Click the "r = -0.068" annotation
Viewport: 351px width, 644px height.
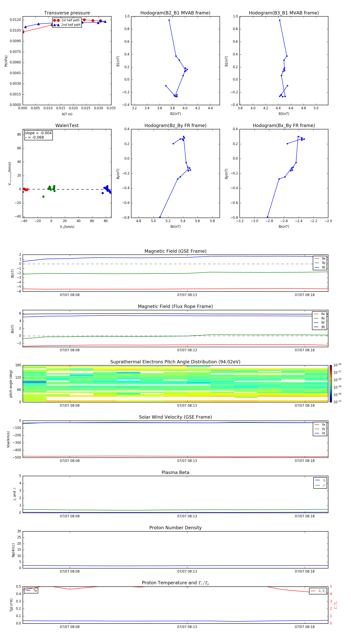(x=35, y=137)
